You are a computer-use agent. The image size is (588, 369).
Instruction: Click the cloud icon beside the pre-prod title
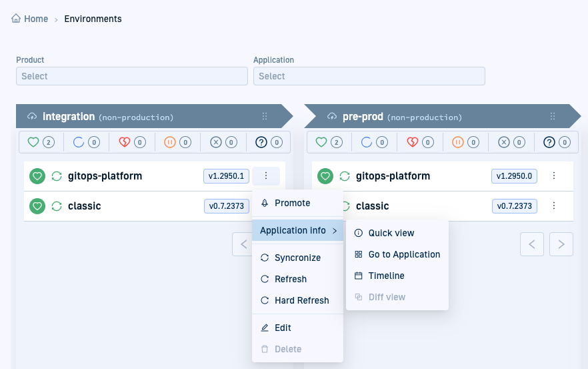coord(332,117)
